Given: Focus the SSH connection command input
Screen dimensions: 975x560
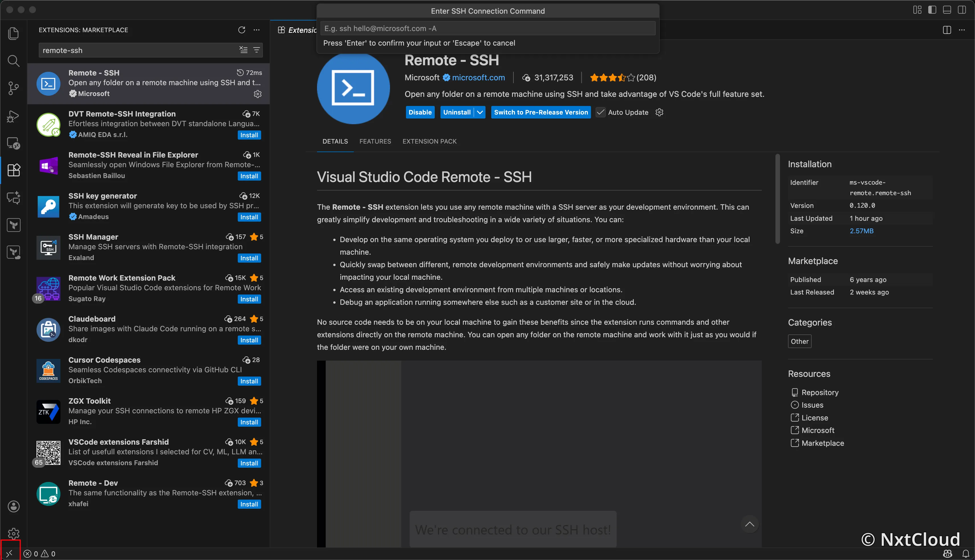Looking at the screenshot, I should [x=488, y=28].
